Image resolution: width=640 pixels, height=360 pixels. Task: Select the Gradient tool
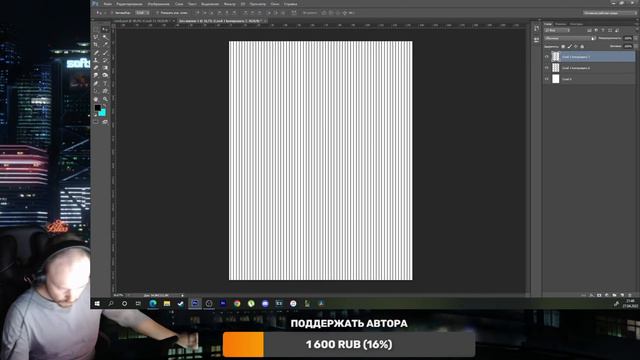coord(105,67)
